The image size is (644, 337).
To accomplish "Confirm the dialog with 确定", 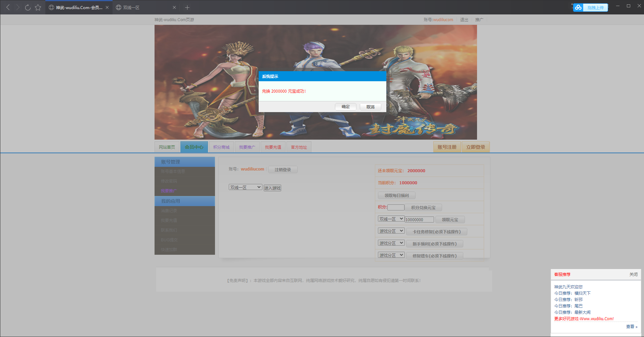I will pos(346,107).
